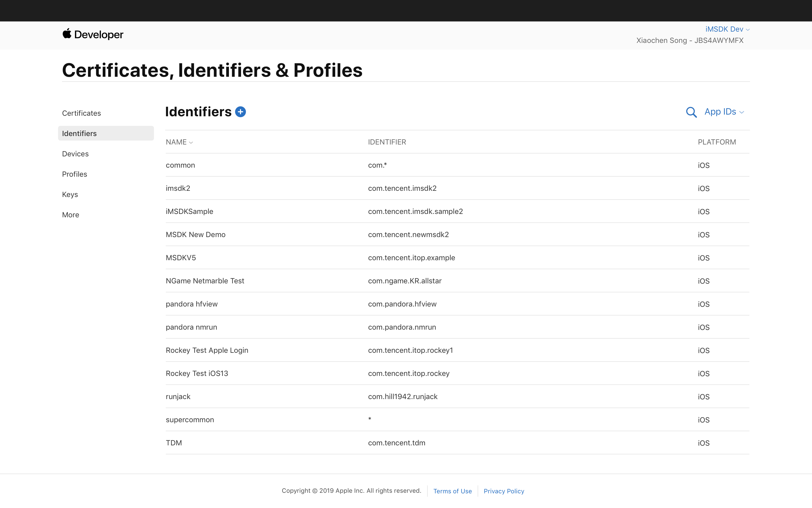812x508 pixels.
Task: Click the com.tencent.imsdk.sample2 bundle ID
Action: [415, 211]
